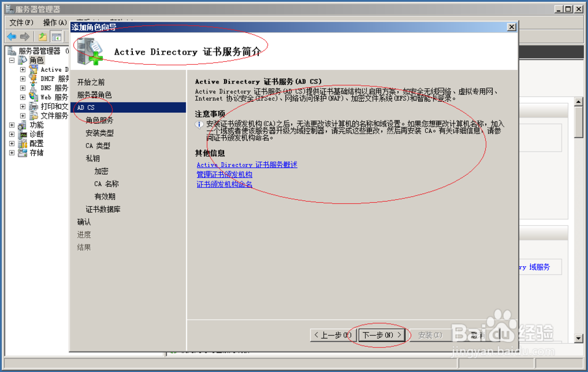Select the 角色 tree item label
This screenshot has height=372, width=588.
(36, 60)
